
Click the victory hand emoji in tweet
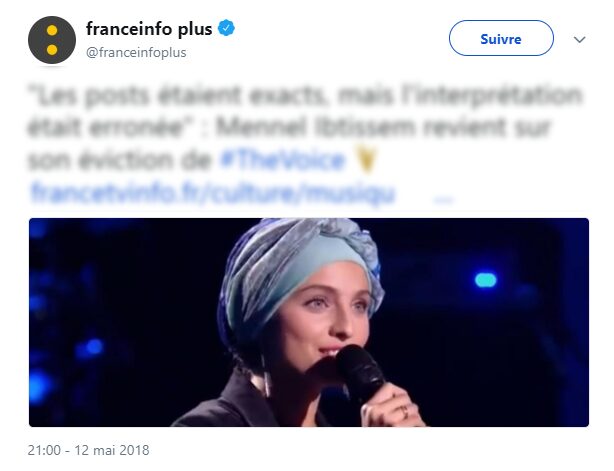coord(367,160)
